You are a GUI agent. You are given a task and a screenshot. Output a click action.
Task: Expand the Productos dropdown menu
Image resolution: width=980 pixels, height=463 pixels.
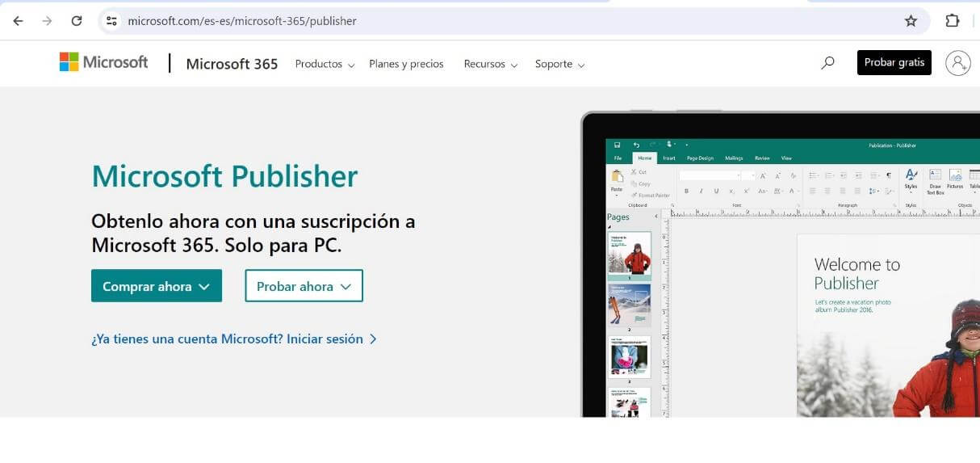coord(325,64)
